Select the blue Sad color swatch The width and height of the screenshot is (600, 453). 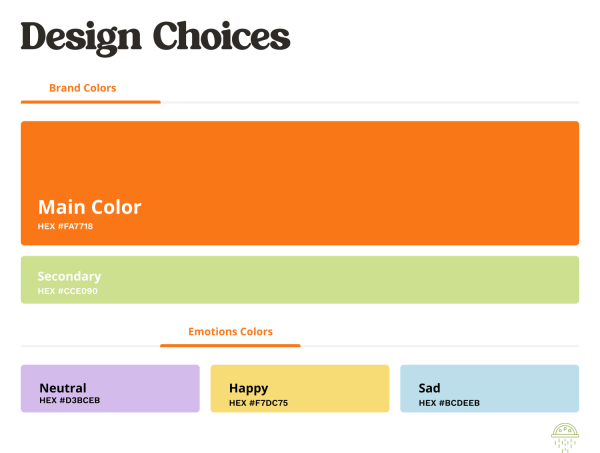489,388
